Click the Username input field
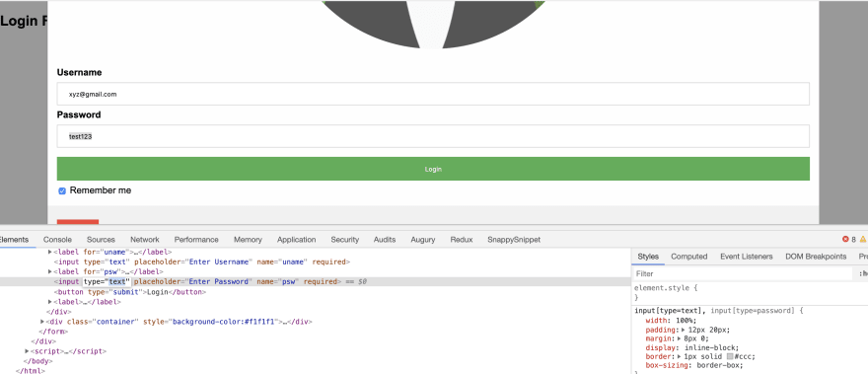 point(433,94)
